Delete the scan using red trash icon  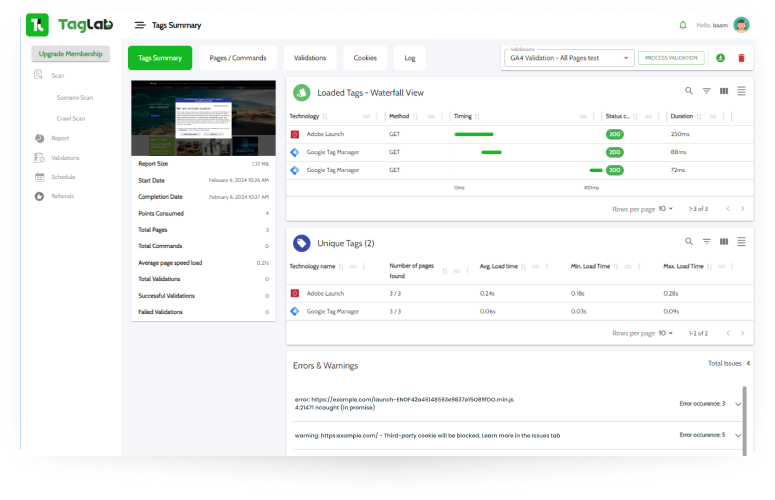[741, 58]
